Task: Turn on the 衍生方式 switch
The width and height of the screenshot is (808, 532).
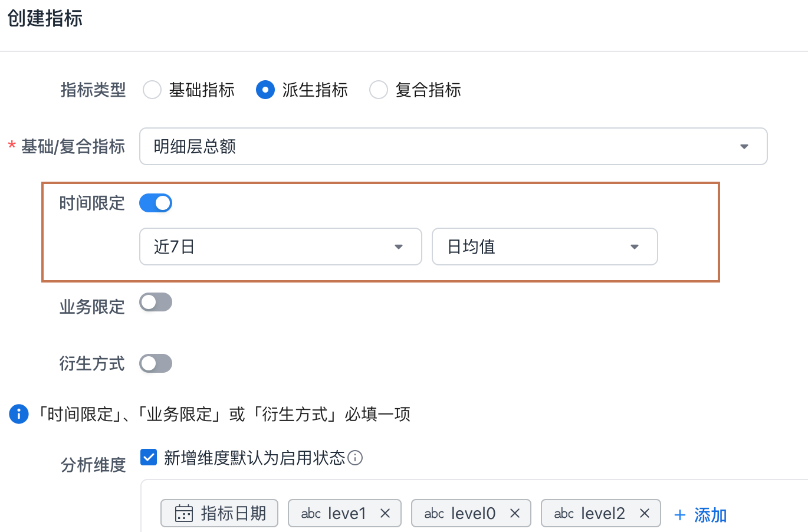Action: [156, 363]
